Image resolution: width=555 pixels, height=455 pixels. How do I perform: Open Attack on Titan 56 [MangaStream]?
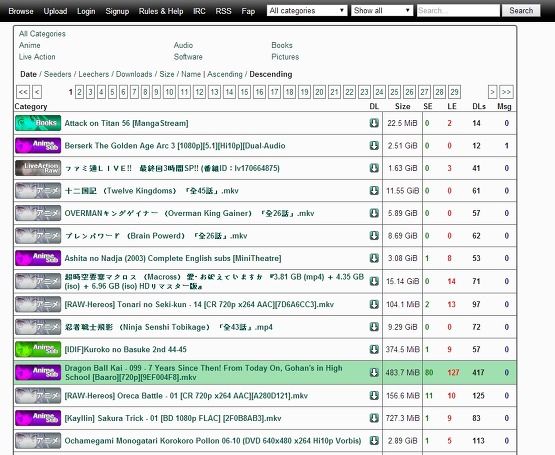click(x=126, y=123)
